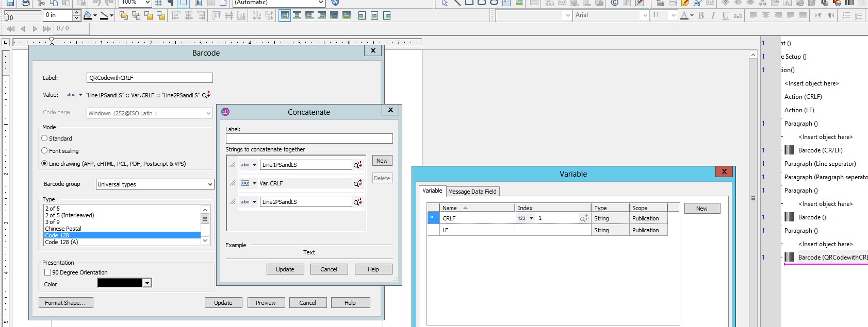The height and width of the screenshot is (327, 868).
Task: Open the Arial font name dropdown
Action: click(x=645, y=15)
